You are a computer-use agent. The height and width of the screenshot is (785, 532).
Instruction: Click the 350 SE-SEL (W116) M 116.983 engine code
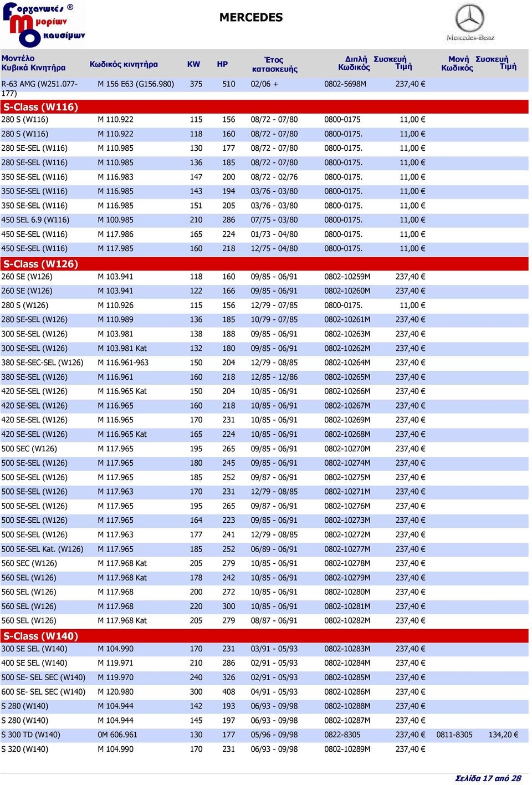(x=115, y=177)
